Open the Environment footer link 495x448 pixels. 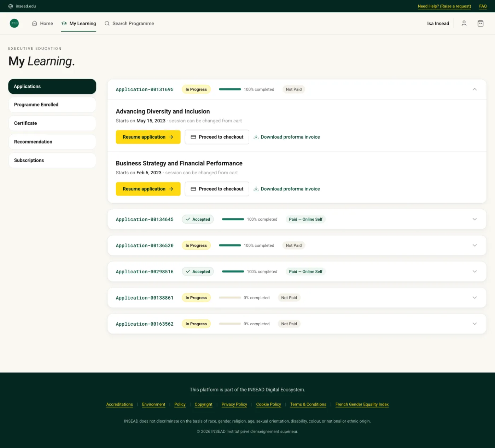point(153,405)
